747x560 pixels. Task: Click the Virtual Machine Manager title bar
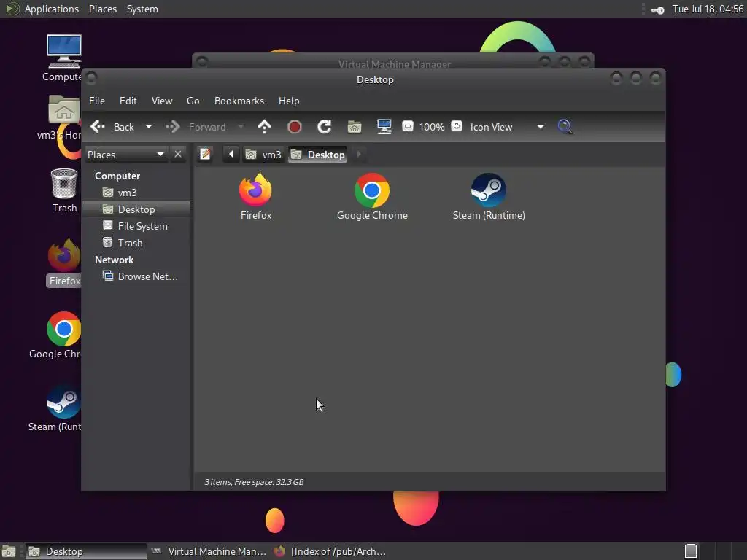click(393, 62)
